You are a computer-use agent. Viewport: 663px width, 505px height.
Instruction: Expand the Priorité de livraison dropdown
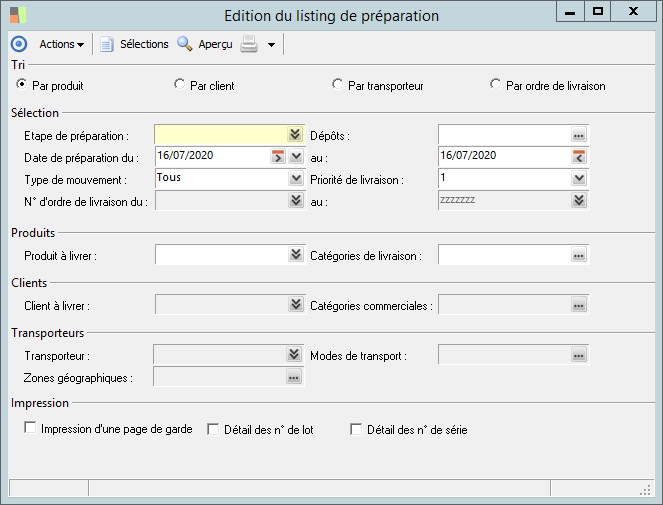click(578, 178)
